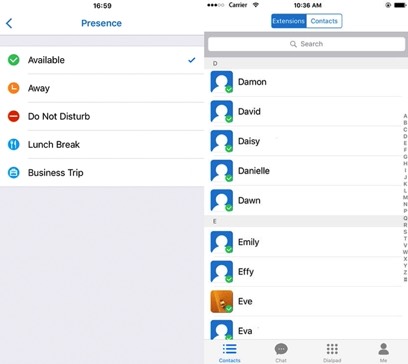Select the red Do Not Disturb icon
Image resolution: width=408 pixels, height=364 pixels.
pos(14,116)
